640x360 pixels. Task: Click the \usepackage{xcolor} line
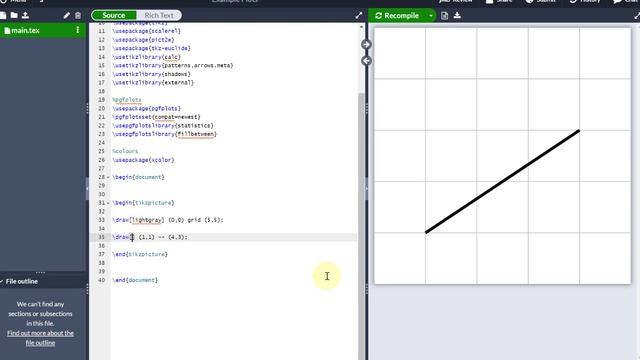tap(143, 160)
